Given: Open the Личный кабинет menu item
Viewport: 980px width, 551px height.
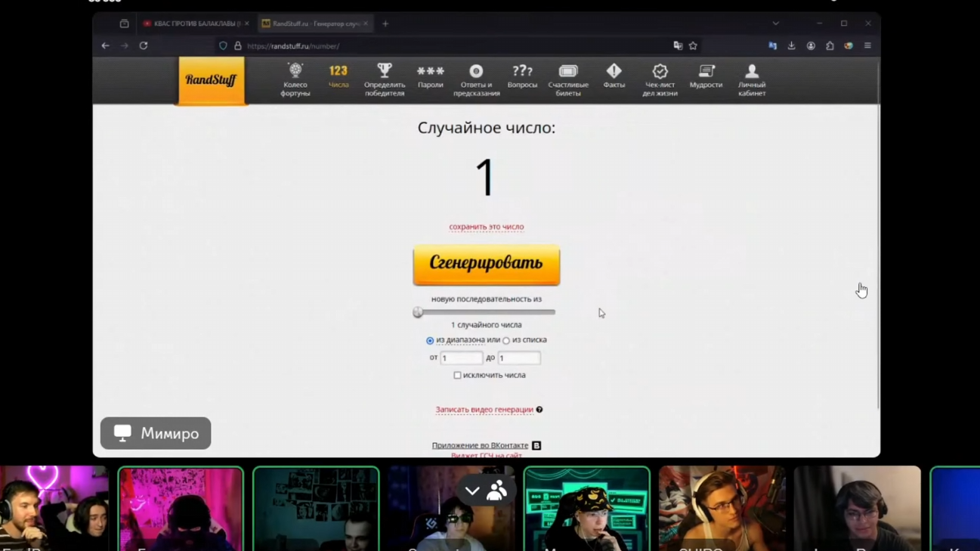Looking at the screenshot, I should (752, 80).
